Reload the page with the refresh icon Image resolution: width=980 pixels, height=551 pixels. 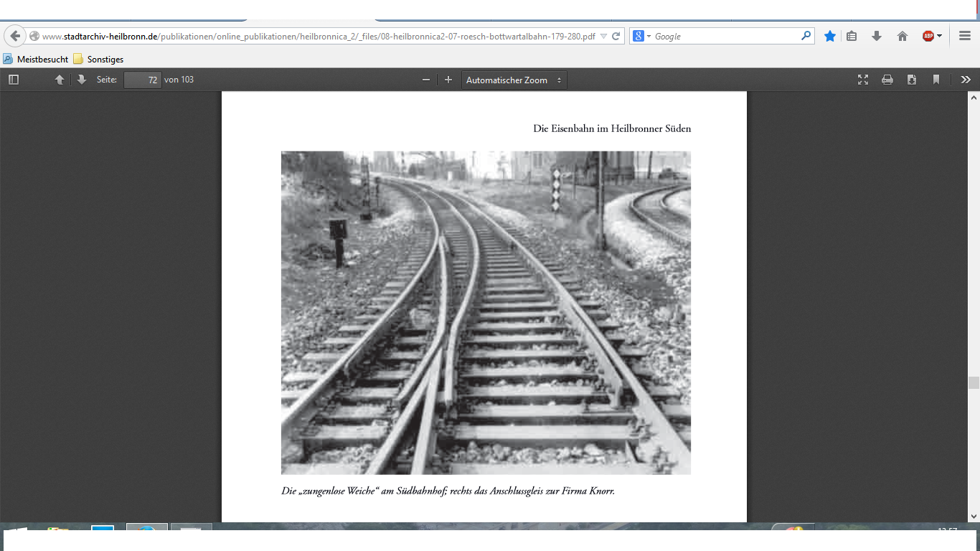616,37
